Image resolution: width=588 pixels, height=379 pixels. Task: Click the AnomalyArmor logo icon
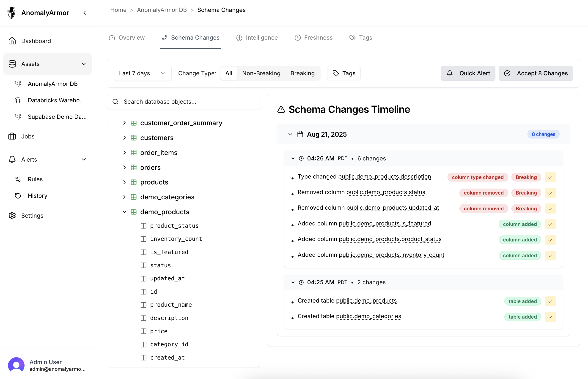[12, 13]
